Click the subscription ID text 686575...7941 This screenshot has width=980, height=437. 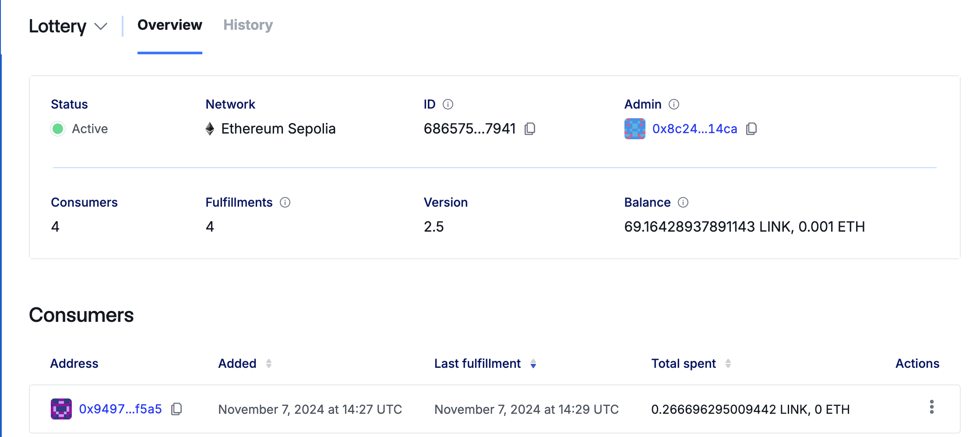[x=469, y=129]
